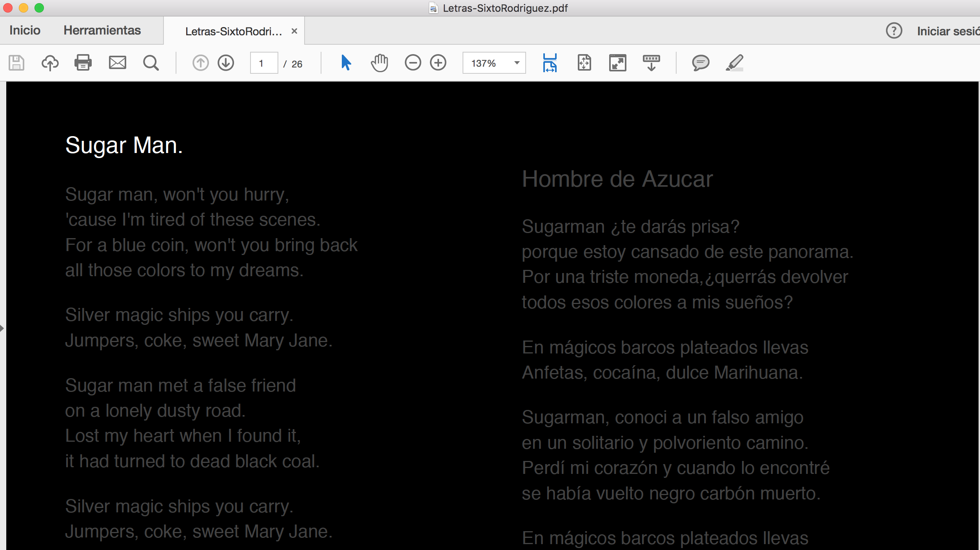The image size is (980, 550).
Task: Click the 26 total pages label
Action: click(x=297, y=64)
